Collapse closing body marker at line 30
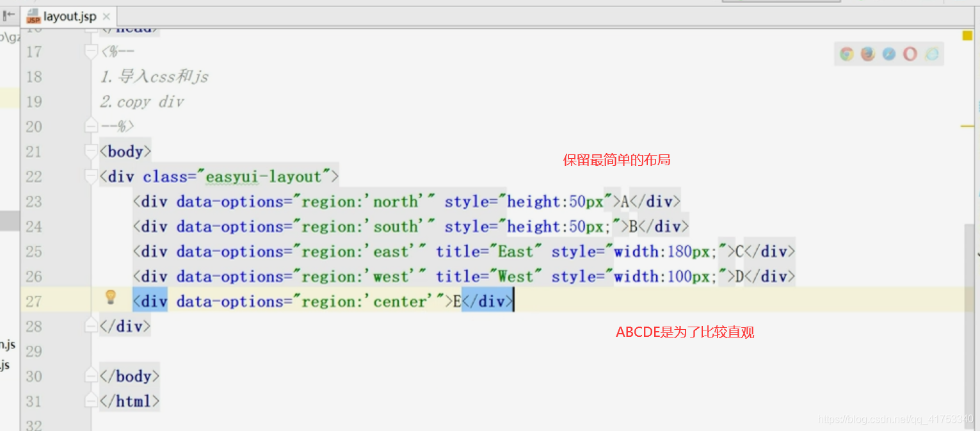Image resolution: width=980 pixels, height=431 pixels. pos(92,376)
